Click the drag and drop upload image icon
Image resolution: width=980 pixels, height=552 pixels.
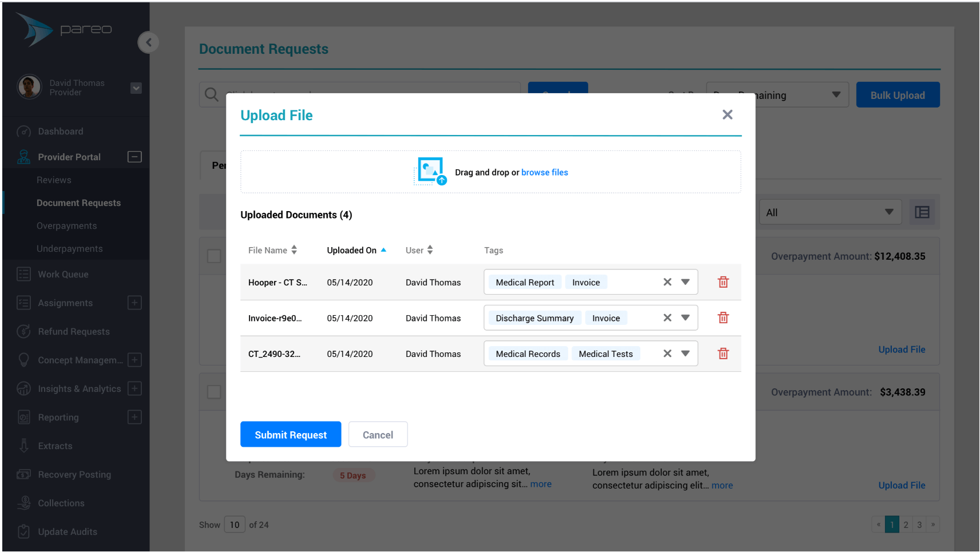coord(431,171)
